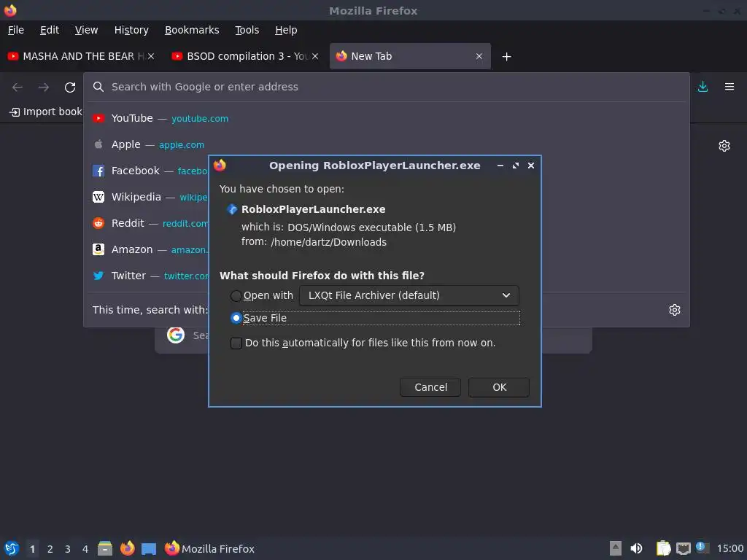Screen dimensions: 747x560
Task: Launch the file manager from taskbar
Action: click(x=105, y=548)
